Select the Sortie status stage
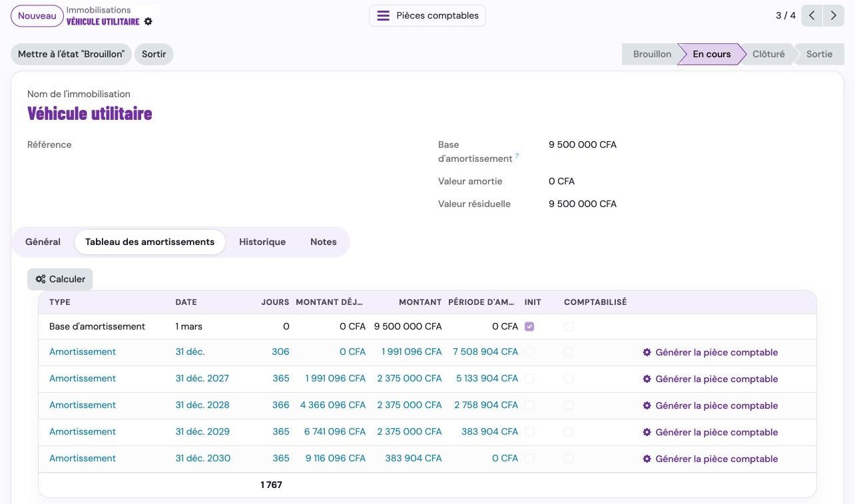 (819, 54)
